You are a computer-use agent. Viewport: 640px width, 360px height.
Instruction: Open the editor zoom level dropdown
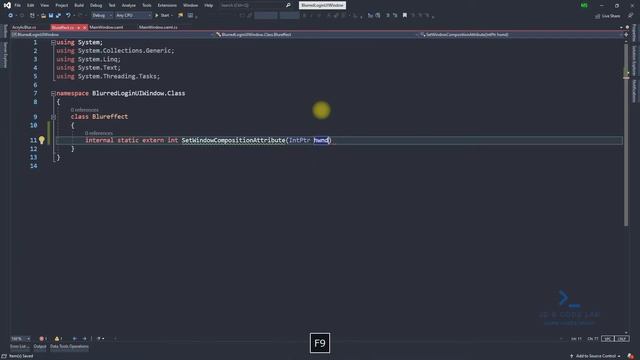click(20, 339)
